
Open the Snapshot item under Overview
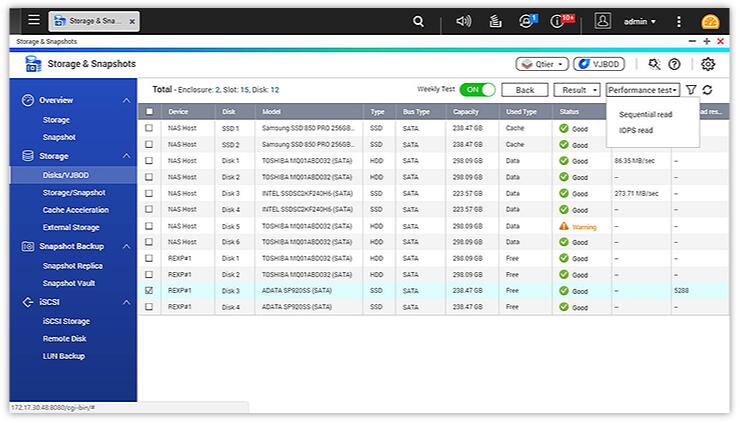[59, 137]
